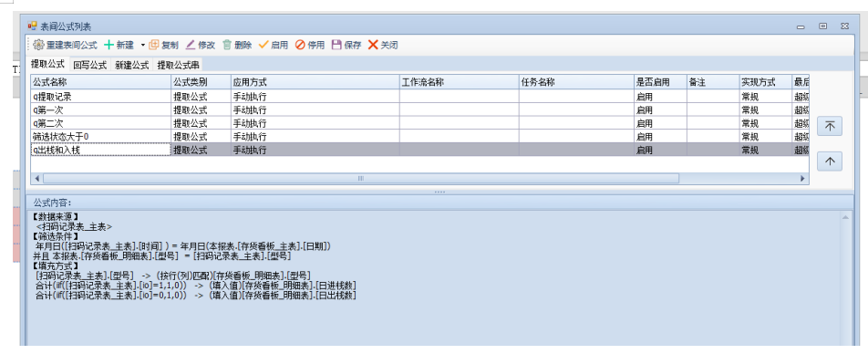Click the 任务名称 column header
The height and width of the screenshot is (354, 868).
pyautogui.click(x=577, y=82)
